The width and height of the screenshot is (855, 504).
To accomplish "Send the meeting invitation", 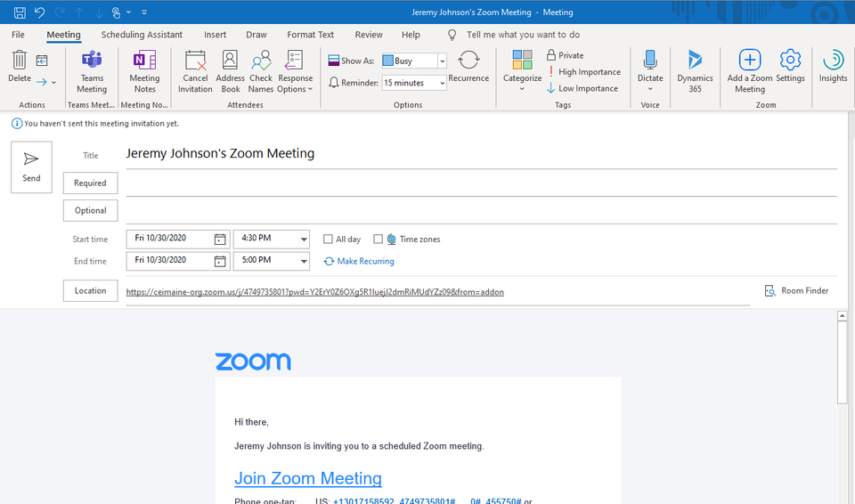I will tap(32, 167).
